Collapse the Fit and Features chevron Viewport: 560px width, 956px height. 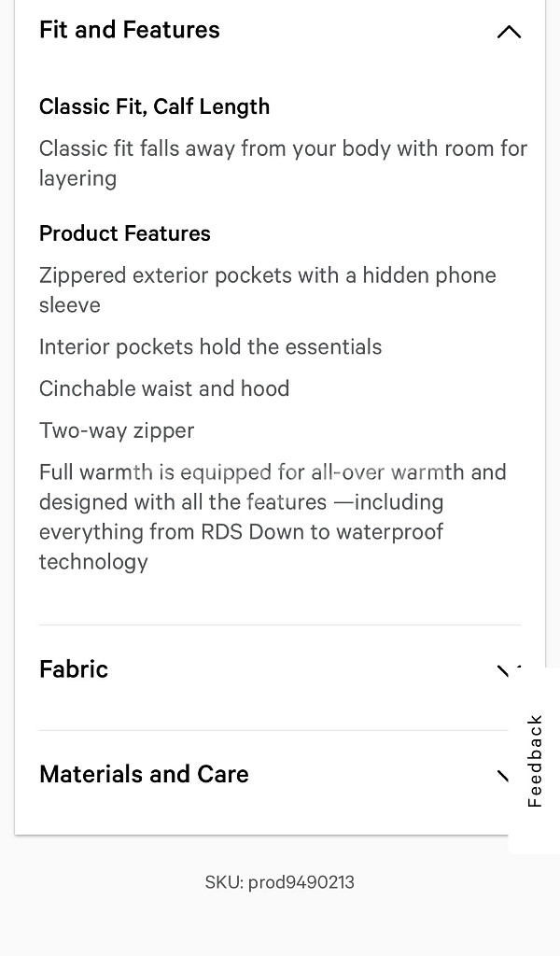509,32
